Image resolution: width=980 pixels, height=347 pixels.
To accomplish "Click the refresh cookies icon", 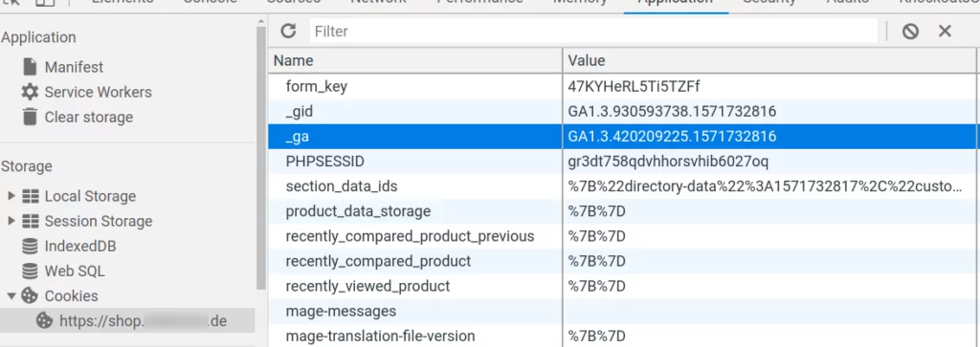I will (x=288, y=31).
